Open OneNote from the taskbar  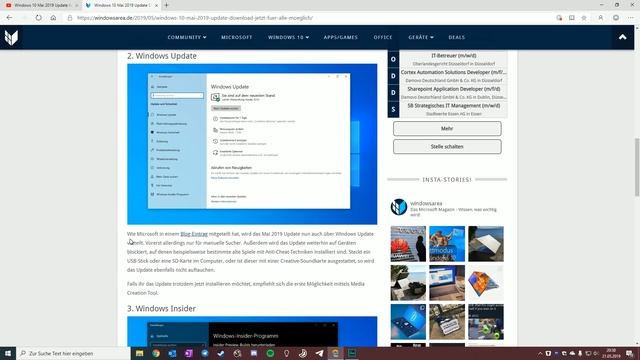(189, 353)
